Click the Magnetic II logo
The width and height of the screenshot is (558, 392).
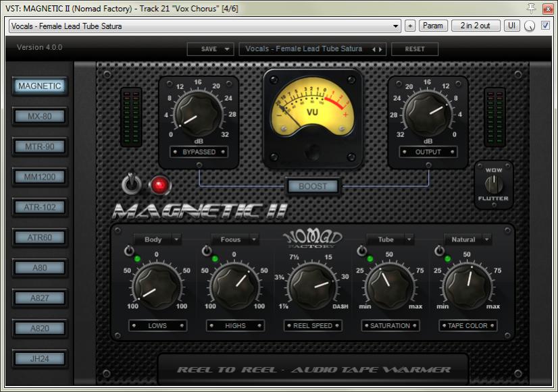pos(200,211)
